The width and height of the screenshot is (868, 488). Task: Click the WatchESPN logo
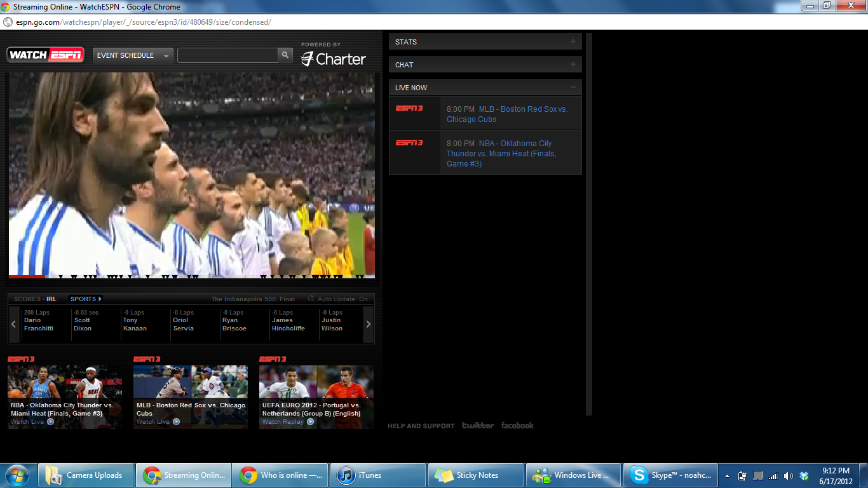click(x=46, y=55)
